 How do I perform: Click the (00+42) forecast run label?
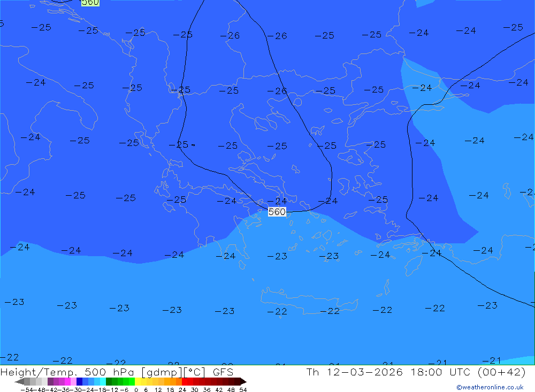click(x=502, y=372)
